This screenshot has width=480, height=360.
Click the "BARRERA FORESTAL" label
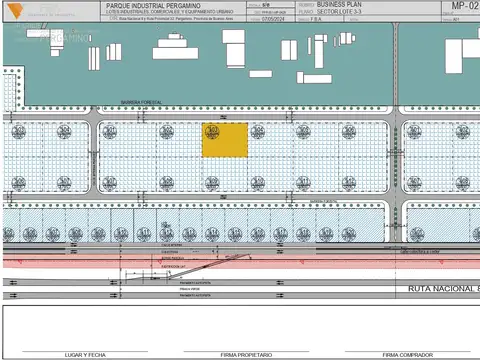tap(141, 102)
